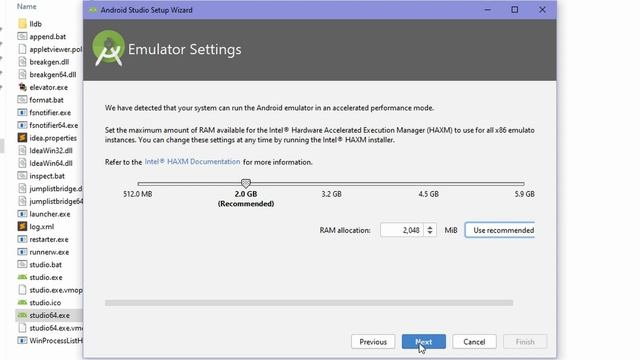Image resolution: width=640 pixels, height=360 pixels.
Task: Cancel the setup wizard
Action: (x=474, y=342)
